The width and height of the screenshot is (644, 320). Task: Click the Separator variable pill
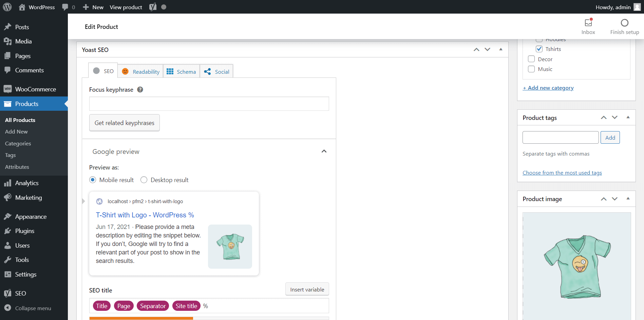(153, 306)
